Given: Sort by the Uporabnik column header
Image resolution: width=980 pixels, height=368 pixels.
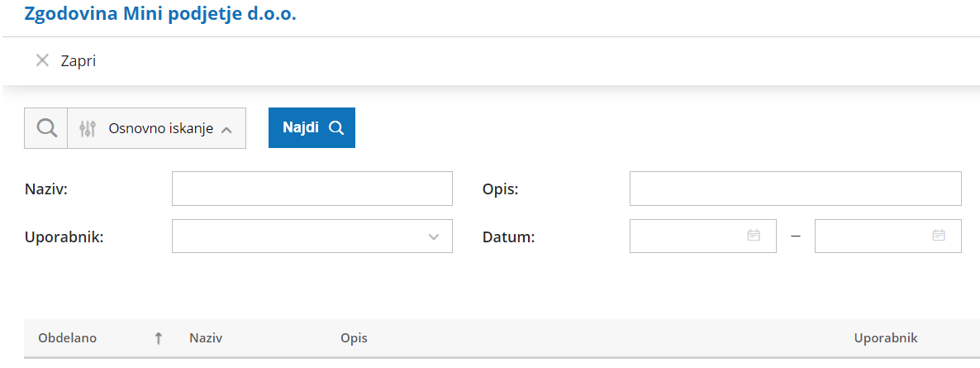Looking at the screenshot, I should [886, 338].
